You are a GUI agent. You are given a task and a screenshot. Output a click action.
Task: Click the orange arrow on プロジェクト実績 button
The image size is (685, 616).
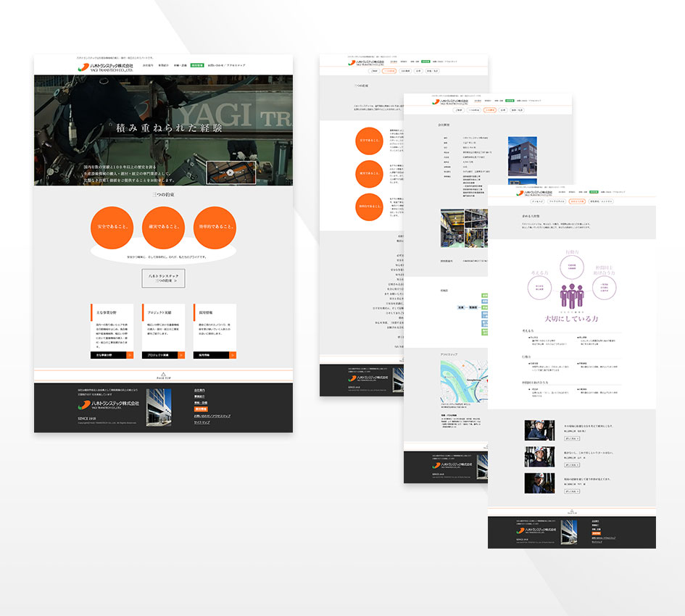(181, 355)
